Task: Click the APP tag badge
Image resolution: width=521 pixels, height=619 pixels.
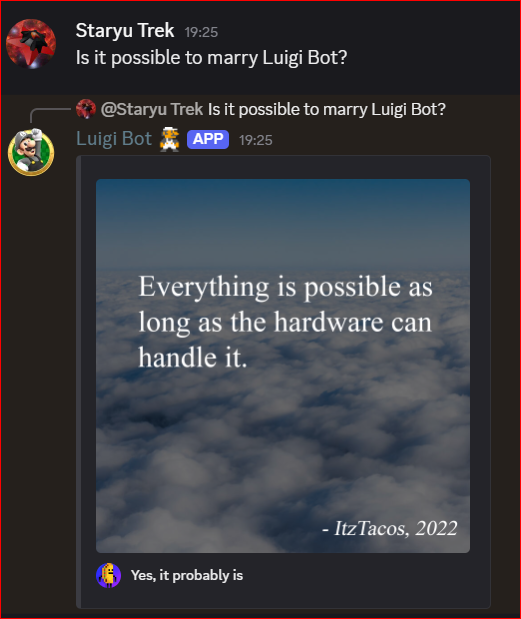Action: coord(208,139)
